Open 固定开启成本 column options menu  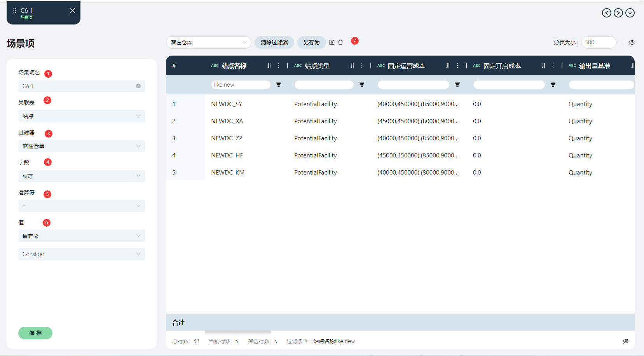tap(553, 66)
